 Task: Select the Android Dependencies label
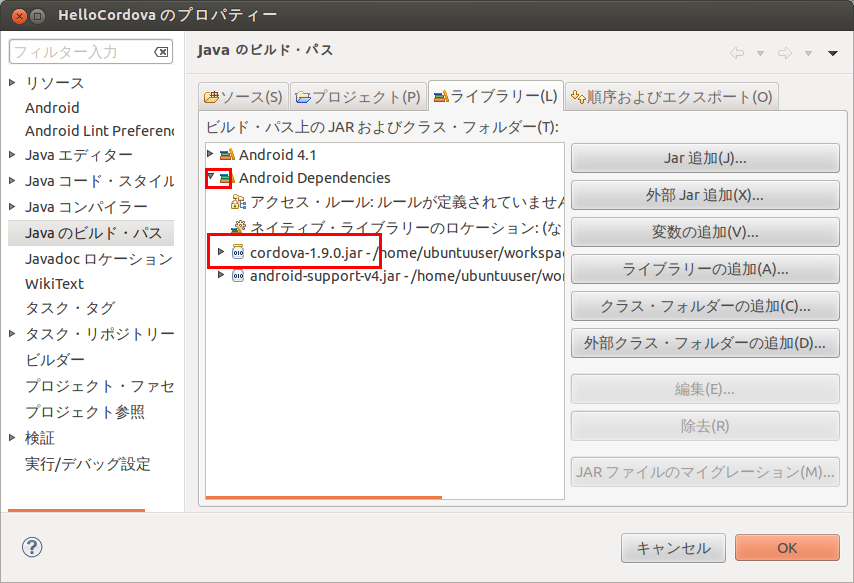[x=315, y=178]
